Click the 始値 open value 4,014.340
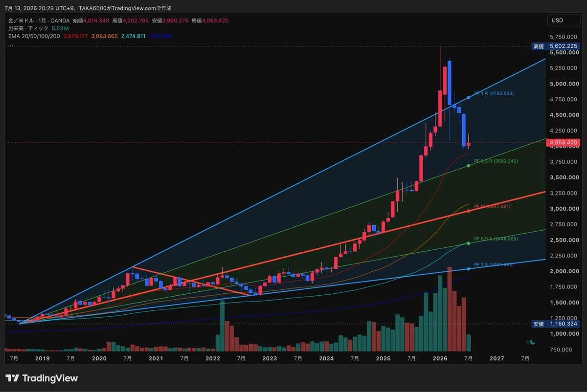This screenshot has height=392, width=587. pos(97,21)
